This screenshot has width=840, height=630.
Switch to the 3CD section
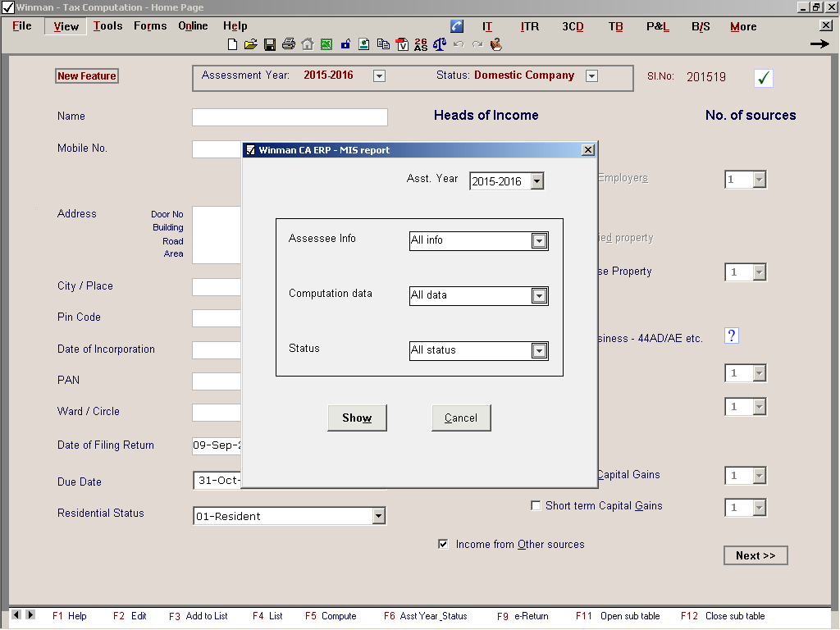573,27
